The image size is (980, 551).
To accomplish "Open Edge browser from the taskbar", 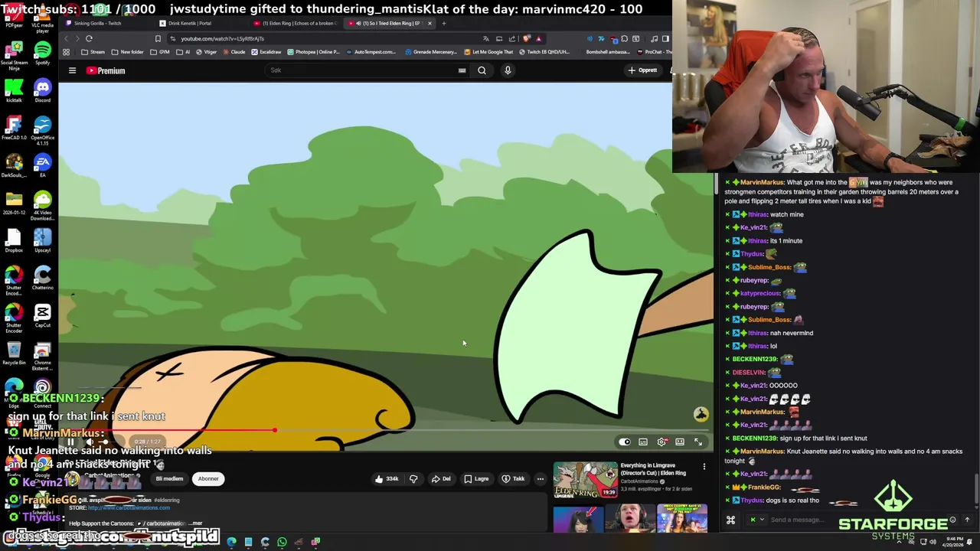I will tap(231, 542).
